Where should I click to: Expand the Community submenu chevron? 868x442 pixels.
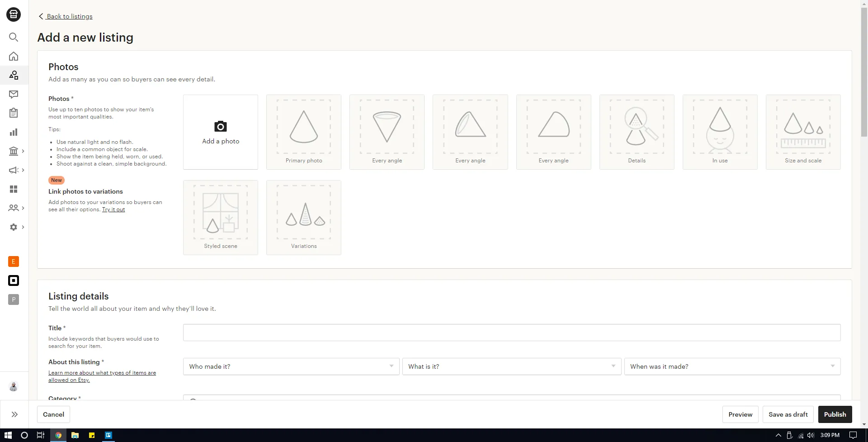tap(23, 208)
